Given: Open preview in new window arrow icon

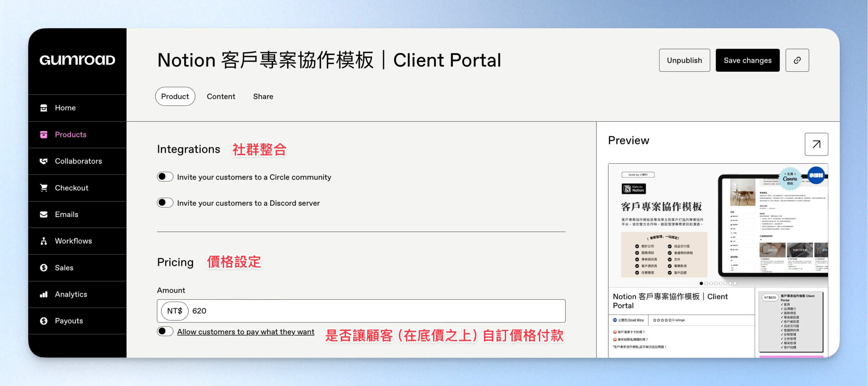Looking at the screenshot, I should click(816, 144).
